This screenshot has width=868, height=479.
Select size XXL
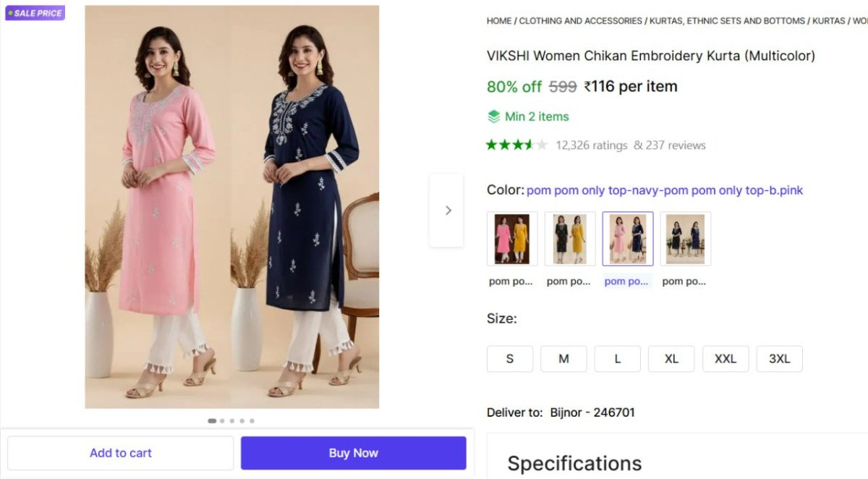pos(726,358)
